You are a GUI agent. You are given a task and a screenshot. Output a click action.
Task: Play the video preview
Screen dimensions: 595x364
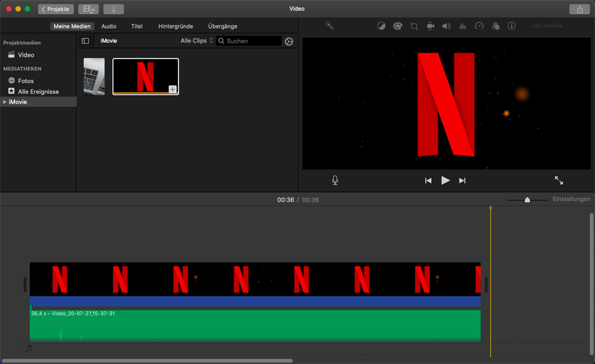click(446, 181)
